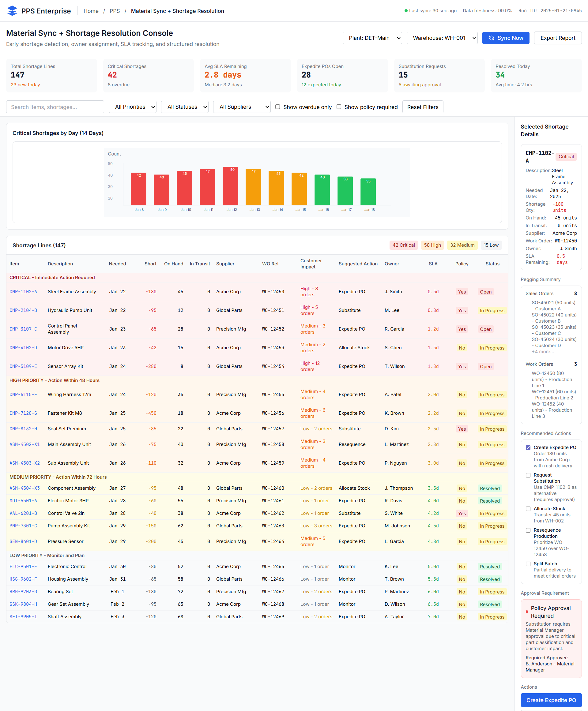
Task: Click the PPS Enterprise stacked-layers logo icon
Action: click(12, 11)
